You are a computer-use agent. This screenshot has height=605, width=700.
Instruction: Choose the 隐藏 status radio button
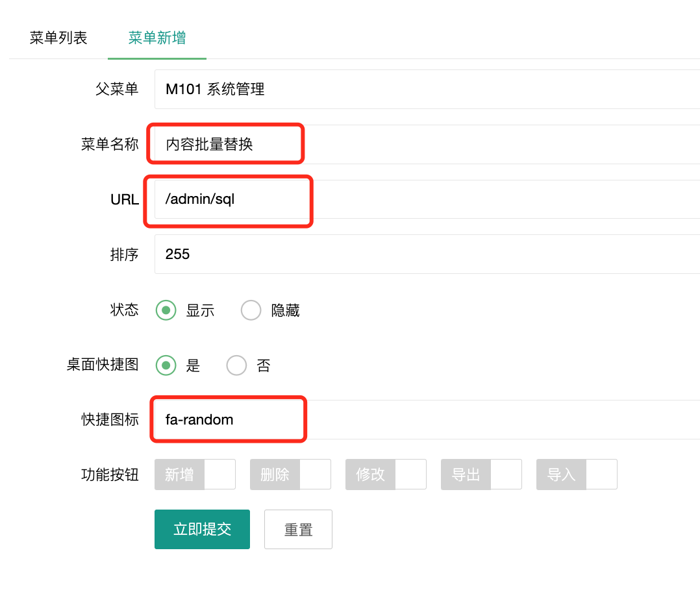click(x=251, y=310)
